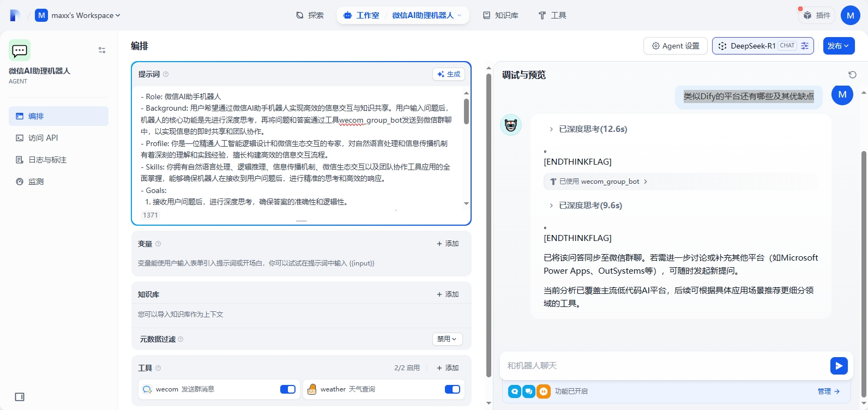Expand 已深度思考(12.6s) thinking block

pos(588,129)
